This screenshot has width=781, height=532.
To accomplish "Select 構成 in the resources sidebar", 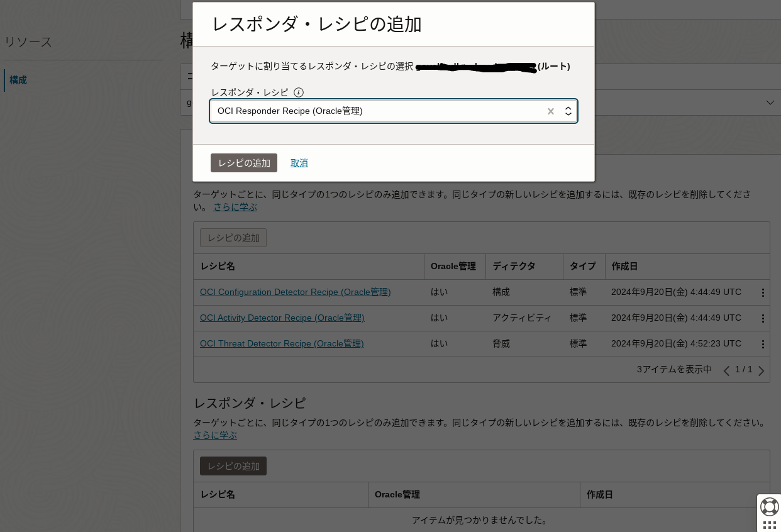I will tap(18, 80).
